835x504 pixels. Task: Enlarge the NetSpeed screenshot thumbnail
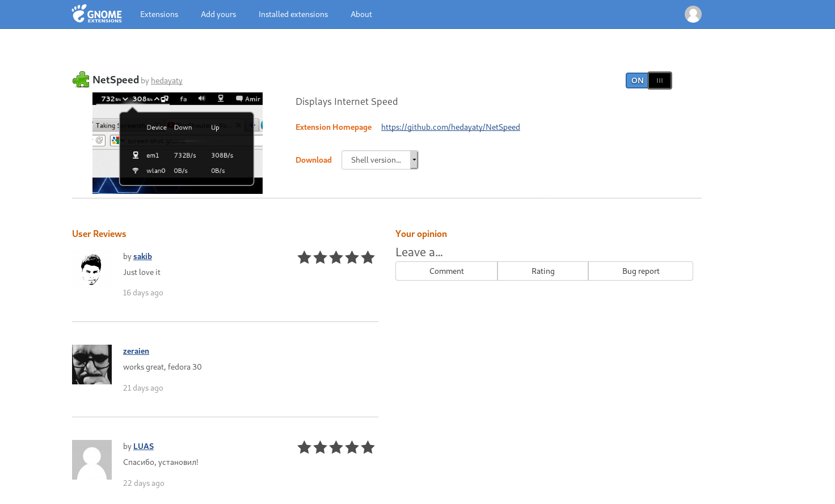coord(178,143)
